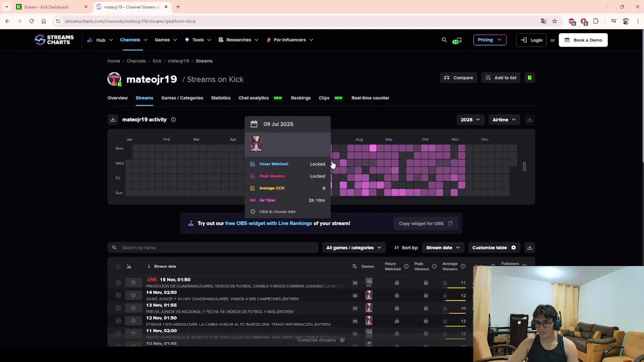Click the locked export icon next to Airtime
The height and width of the screenshot is (362, 644).
[x=529, y=120]
